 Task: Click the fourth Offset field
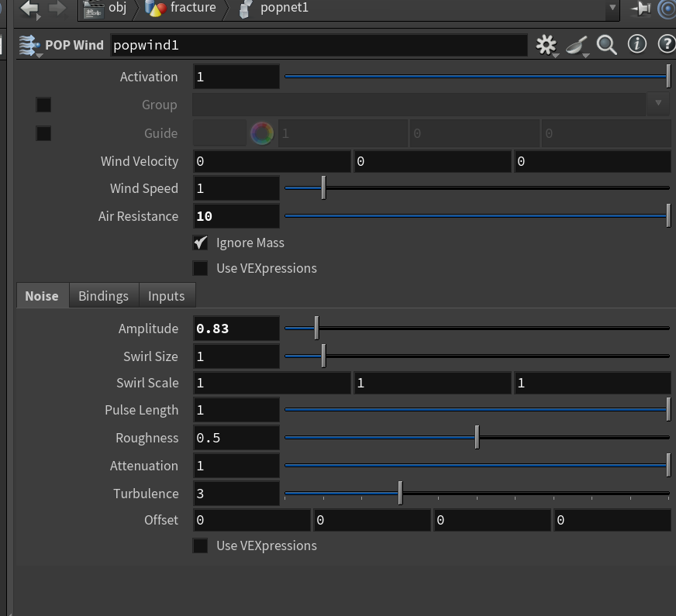612,521
